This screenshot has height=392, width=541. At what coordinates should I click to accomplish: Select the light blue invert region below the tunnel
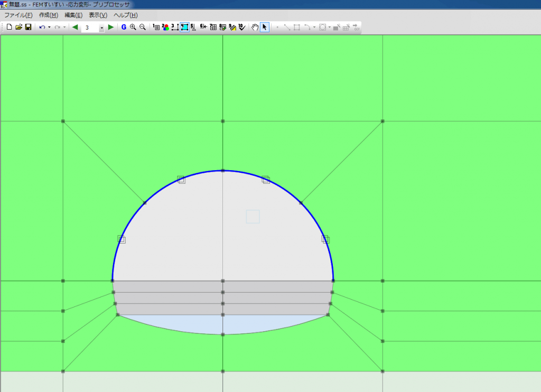[223, 324]
